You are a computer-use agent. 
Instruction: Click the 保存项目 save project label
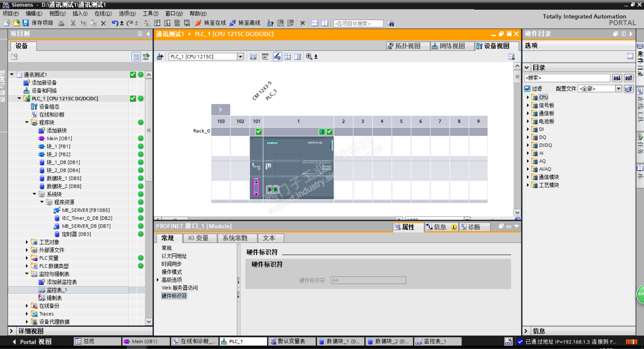click(42, 23)
